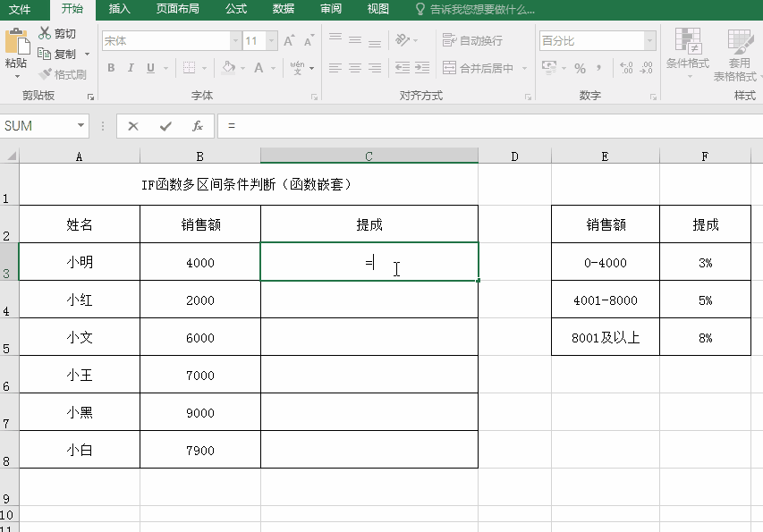Open Alignment (对齐方式) dialog launcher

528,97
